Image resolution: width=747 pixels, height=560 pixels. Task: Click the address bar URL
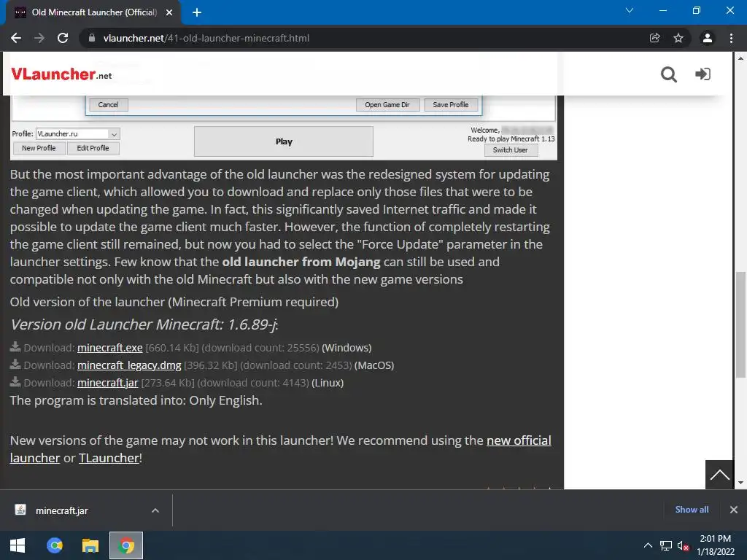tap(206, 38)
